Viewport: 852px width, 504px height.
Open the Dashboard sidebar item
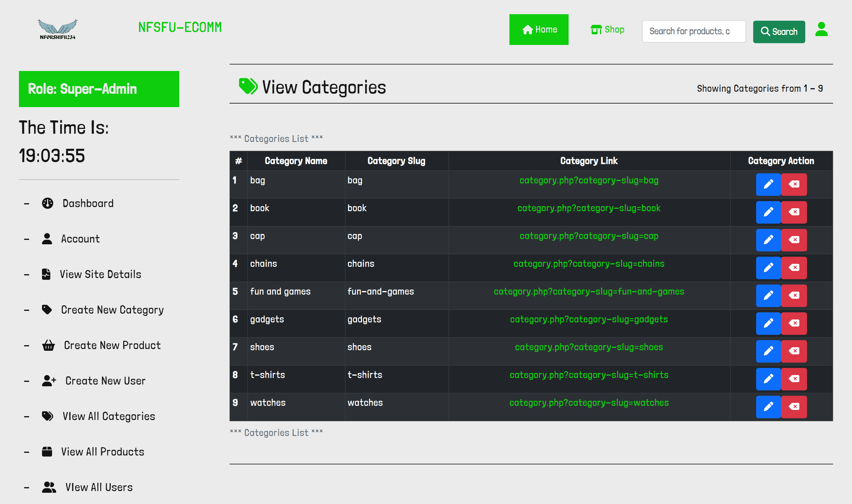click(88, 203)
